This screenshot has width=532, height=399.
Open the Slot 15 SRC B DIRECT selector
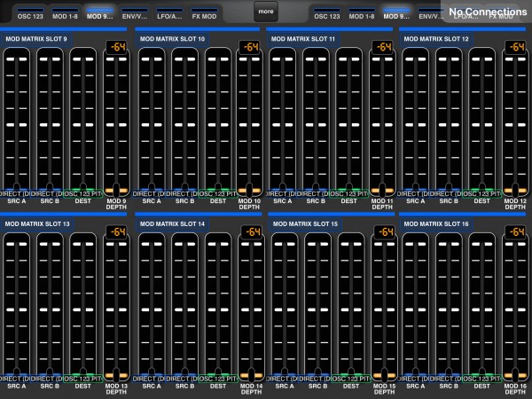315,379
